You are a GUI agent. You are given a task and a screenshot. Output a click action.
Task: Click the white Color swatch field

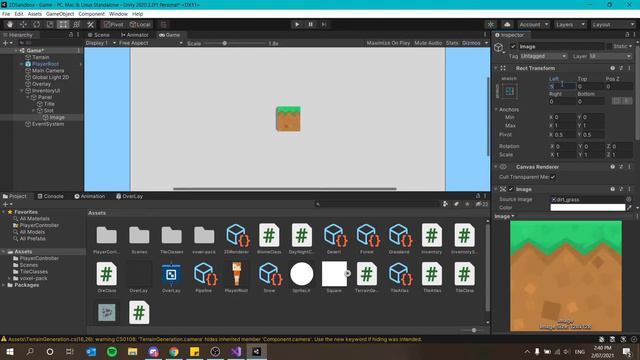tap(587, 207)
